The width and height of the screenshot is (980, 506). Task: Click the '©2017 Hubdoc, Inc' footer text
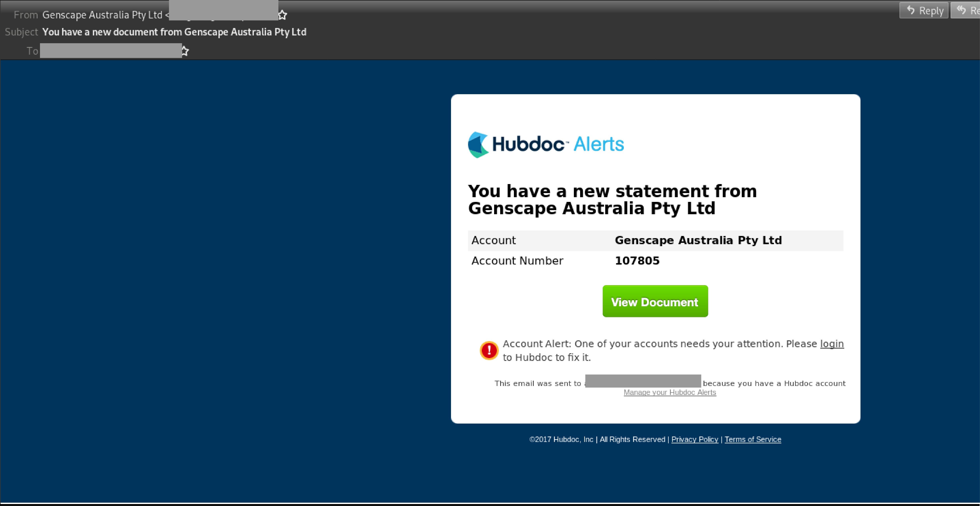point(561,439)
